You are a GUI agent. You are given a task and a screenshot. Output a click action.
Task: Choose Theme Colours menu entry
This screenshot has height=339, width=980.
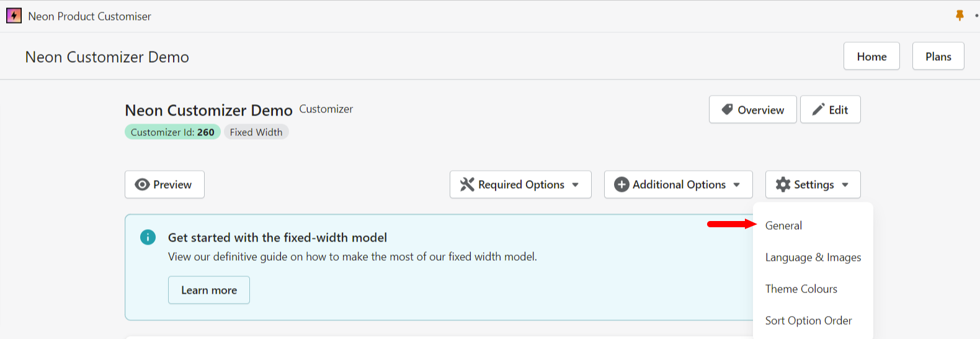(801, 289)
